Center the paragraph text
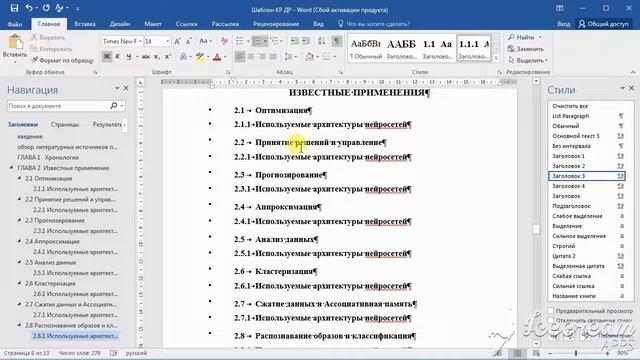 [251, 57]
